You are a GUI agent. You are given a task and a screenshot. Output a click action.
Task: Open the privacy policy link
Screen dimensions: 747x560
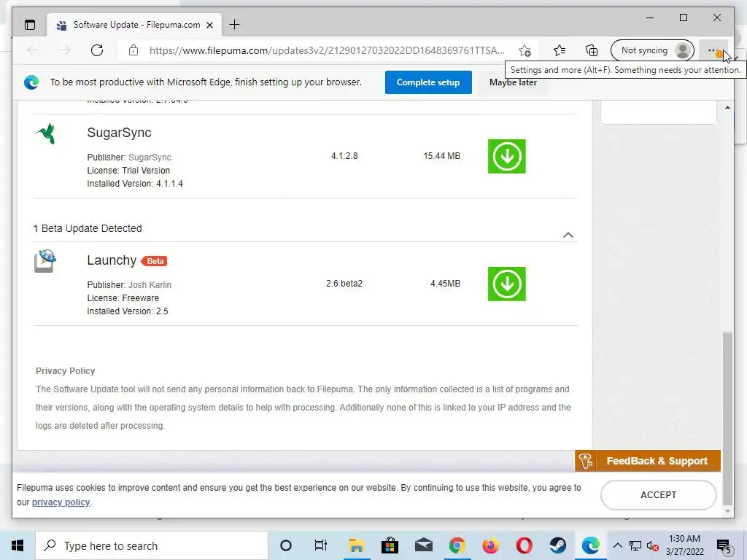click(x=61, y=502)
